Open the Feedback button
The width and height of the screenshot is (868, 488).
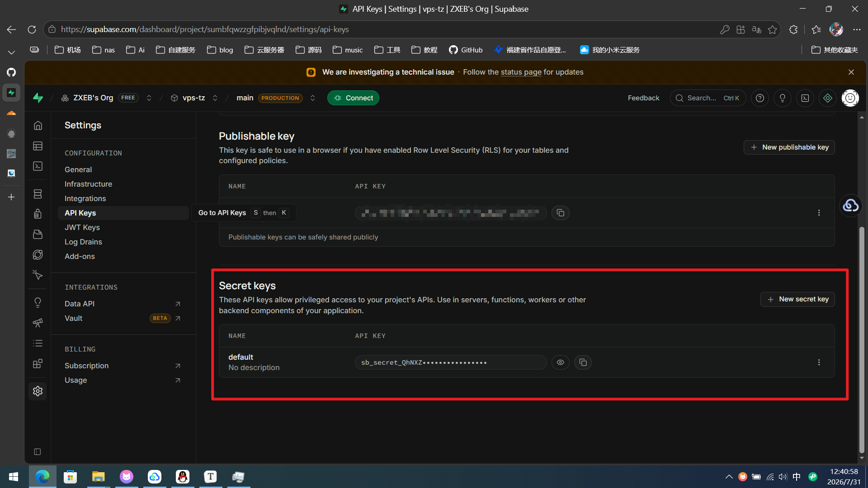tap(643, 98)
